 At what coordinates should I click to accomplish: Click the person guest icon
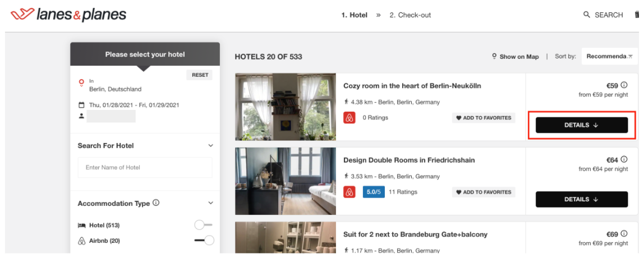tap(81, 116)
